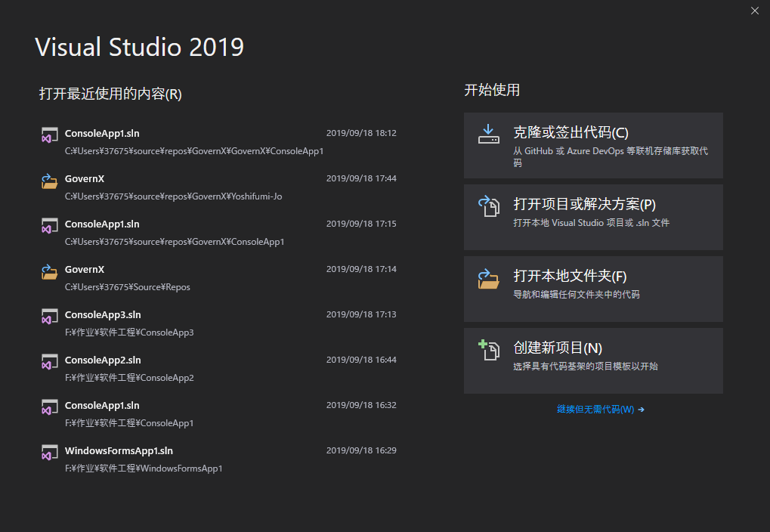
Task: Click the 打开最近使用的内容(R) heading
Action: (110, 94)
